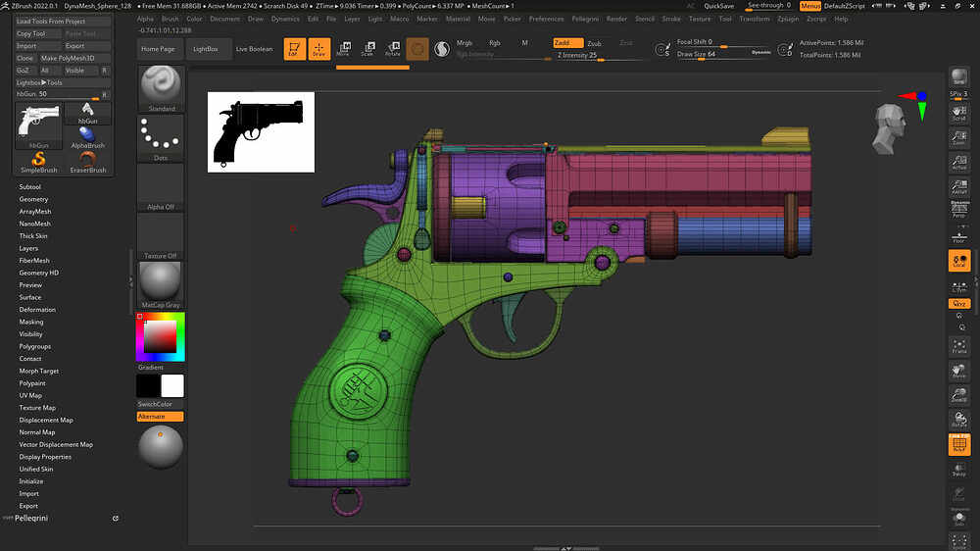980x551 pixels.
Task: Select the Edit mode button
Action: coord(294,49)
